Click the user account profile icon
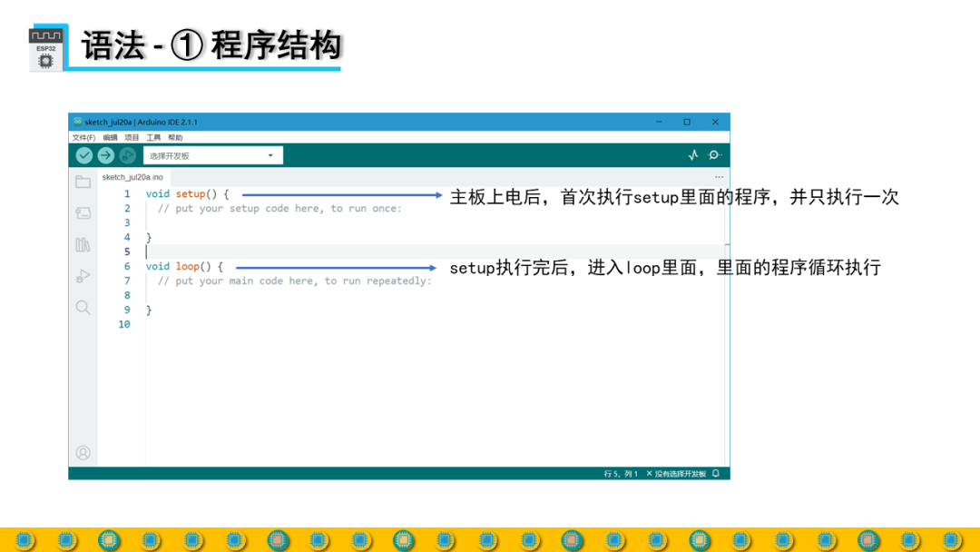 click(x=83, y=453)
